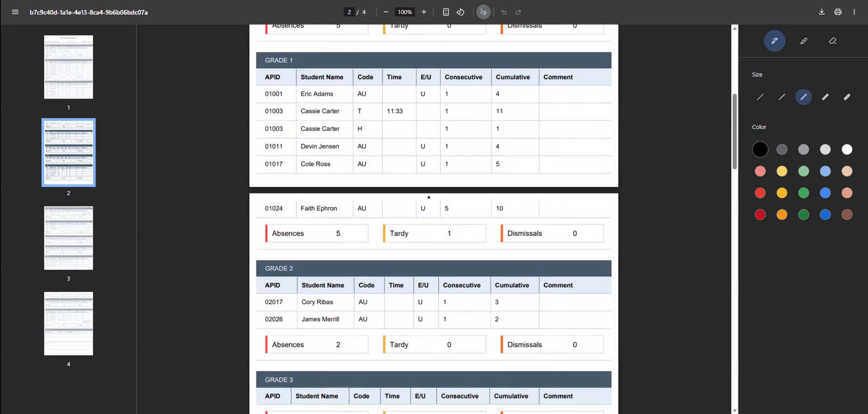
Task: Select the Pen annotation tool
Action: click(x=774, y=41)
